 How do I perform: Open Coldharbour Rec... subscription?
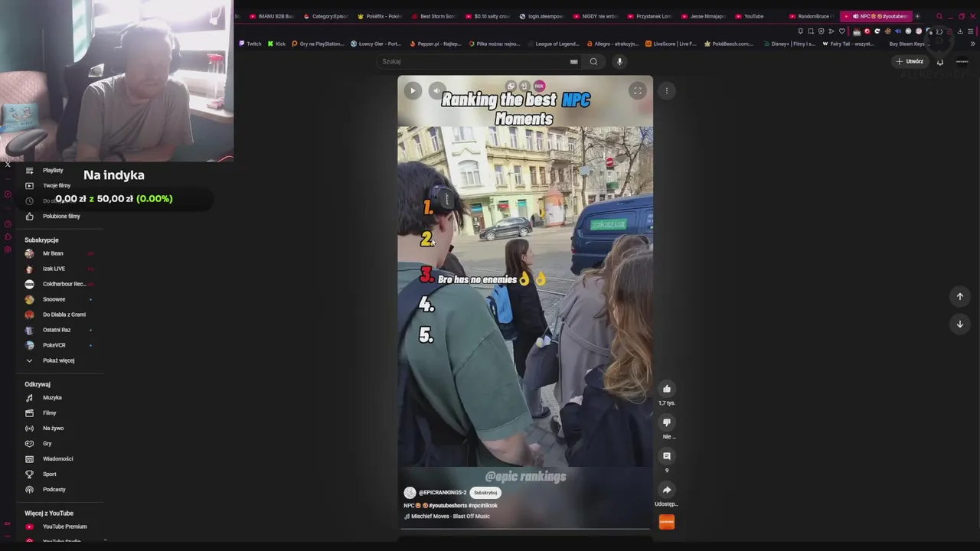pos(64,284)
